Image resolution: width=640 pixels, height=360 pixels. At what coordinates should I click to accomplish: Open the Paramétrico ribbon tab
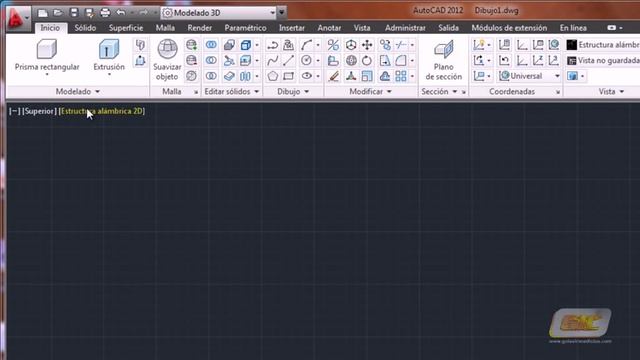coord(245,28)
